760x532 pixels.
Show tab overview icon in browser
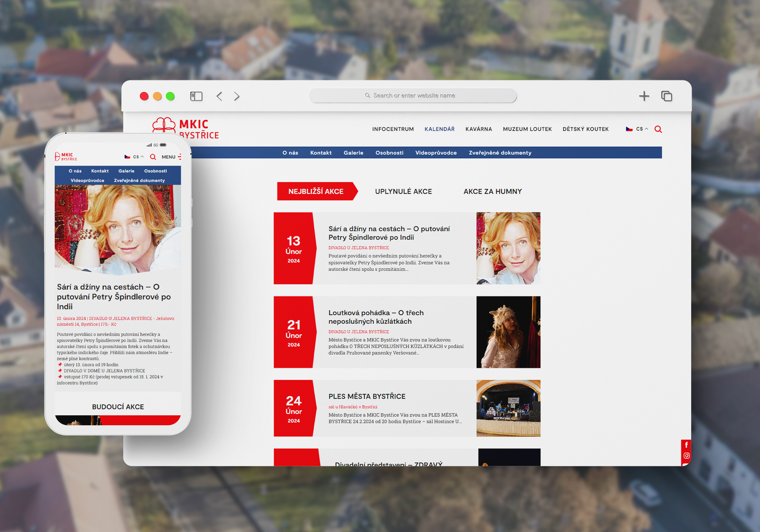tap(667, 96)
